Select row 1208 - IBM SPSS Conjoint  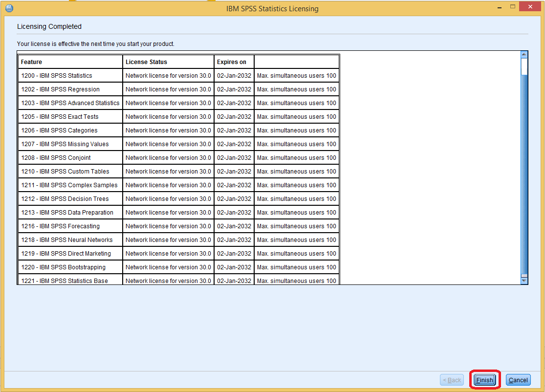pos(179,158)
